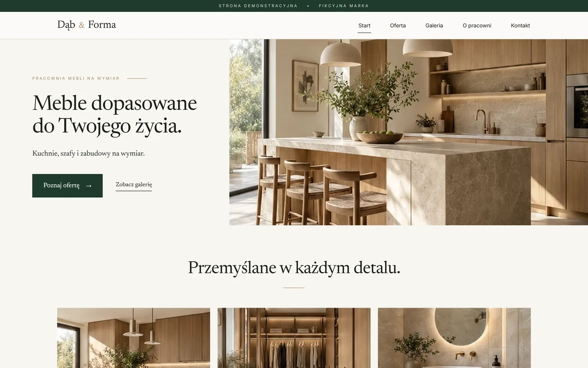Open the Kontakt page
Screen dimensions: 588x368
click(520, 25)
